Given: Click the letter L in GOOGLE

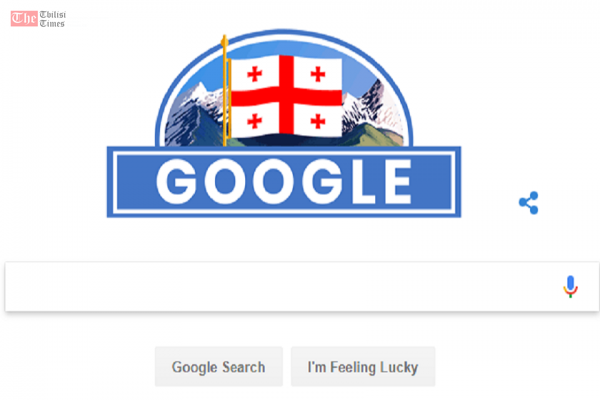Looking at the screenshot, I should 364,182.
